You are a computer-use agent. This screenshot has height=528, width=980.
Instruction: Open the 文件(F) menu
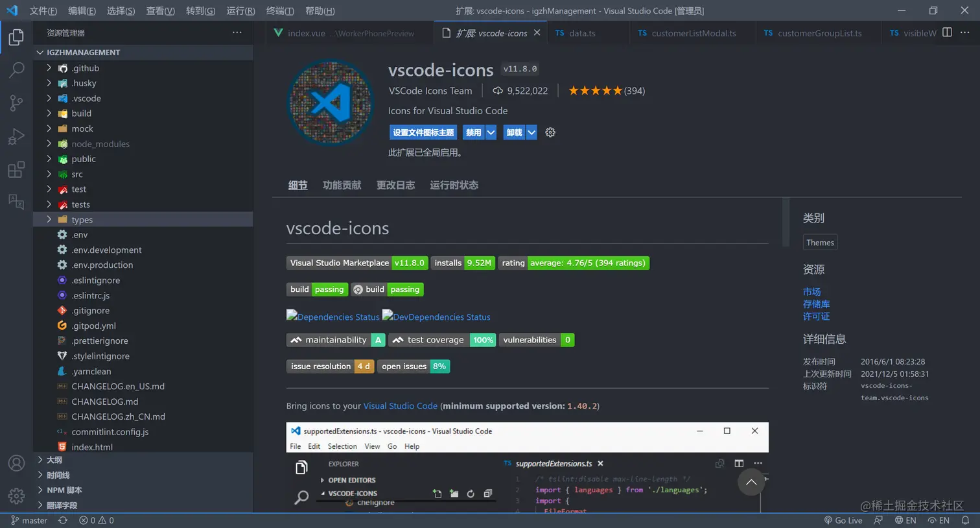(x=43, y=11)
